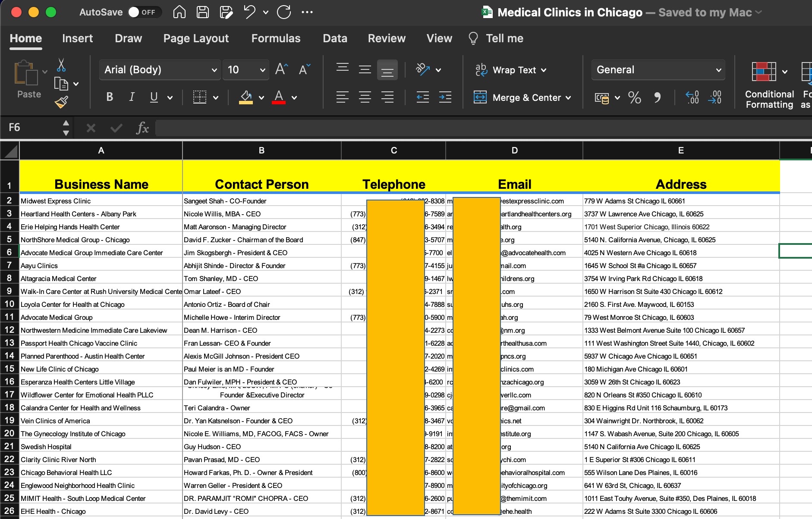The image size is (812, 519).
Task: Click the Orientation text angle icon
Action: click(x=422, y=69)
